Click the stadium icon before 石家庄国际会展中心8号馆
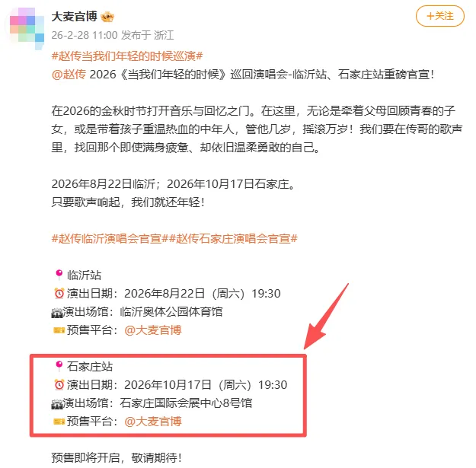Viewport: 476px width, 468px height. click(x=57, y=404)
